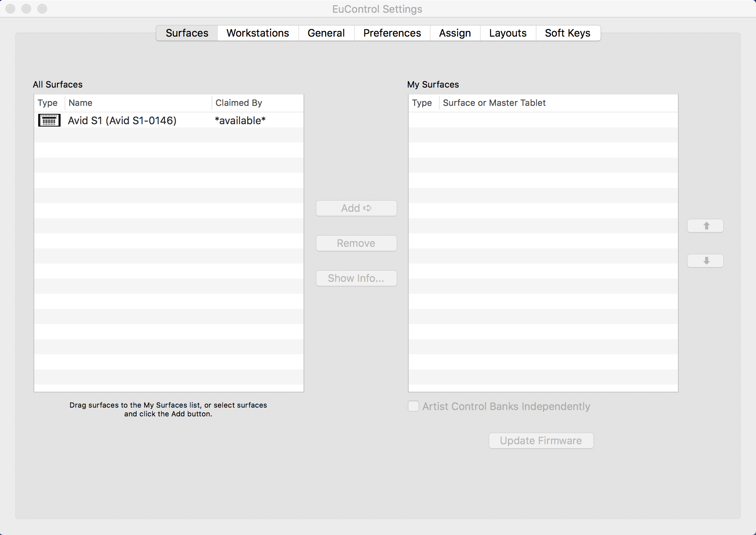756x535 pixels.
Task: Click the move surface down arrow button
Action: tap(705, 261)
